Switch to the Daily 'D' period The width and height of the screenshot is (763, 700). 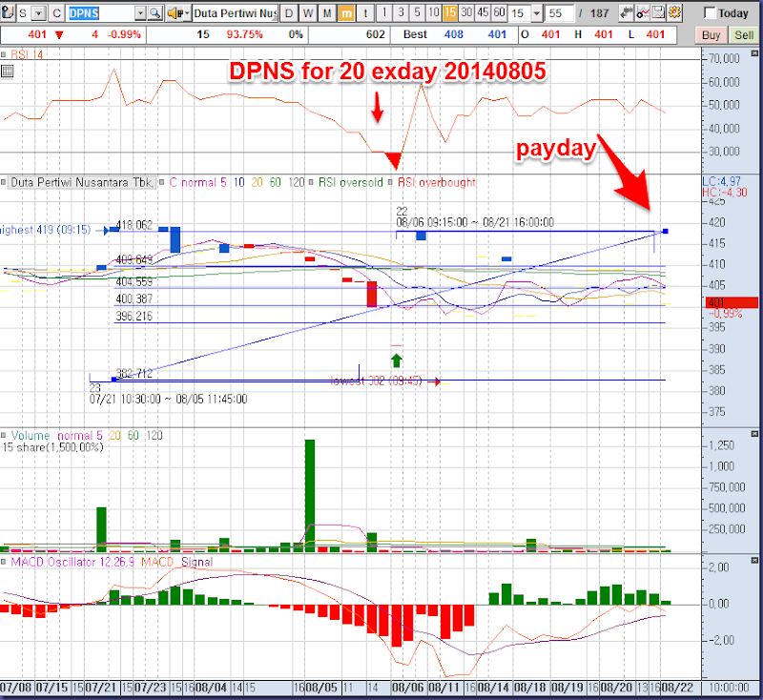(x=288, y=13)
